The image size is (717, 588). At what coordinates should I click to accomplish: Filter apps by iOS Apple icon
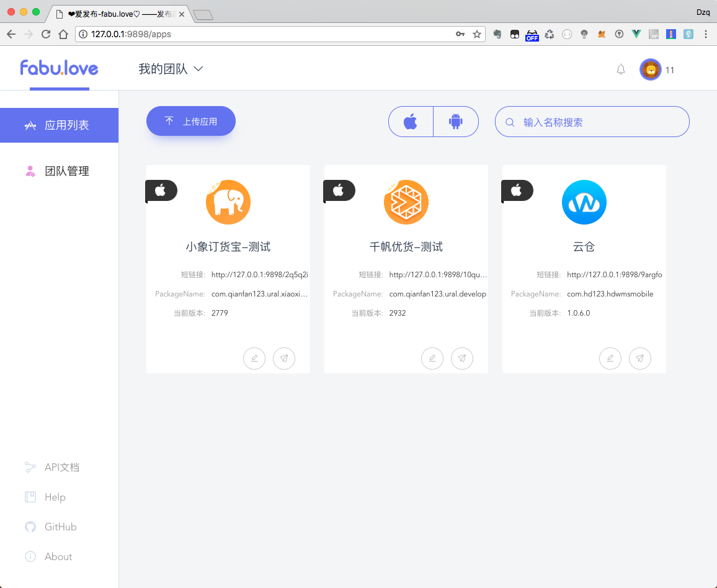point(411,122)
